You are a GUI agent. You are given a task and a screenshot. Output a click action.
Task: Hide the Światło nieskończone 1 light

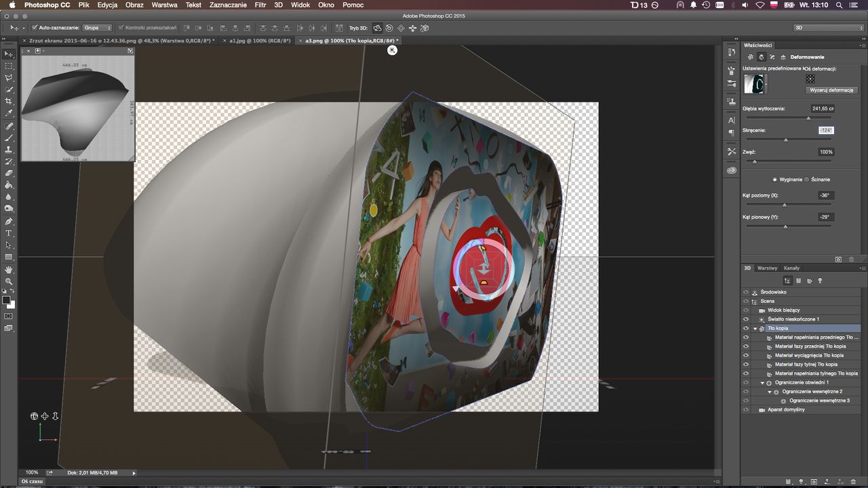746,319
